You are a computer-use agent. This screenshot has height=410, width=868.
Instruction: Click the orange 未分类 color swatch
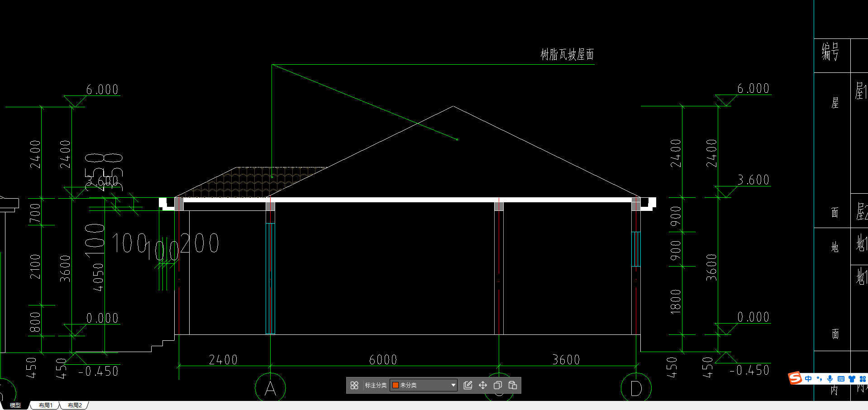point(396,385)
